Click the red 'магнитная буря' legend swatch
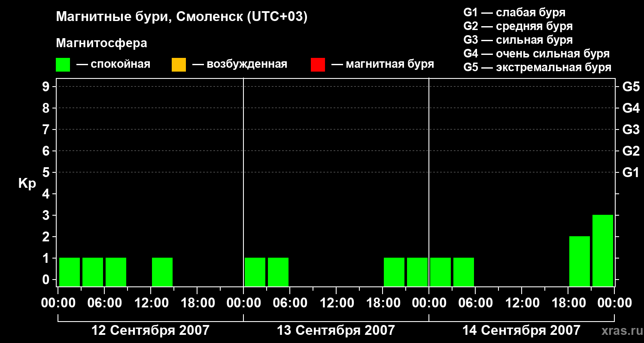644x343 pixels. coord(318,65)
